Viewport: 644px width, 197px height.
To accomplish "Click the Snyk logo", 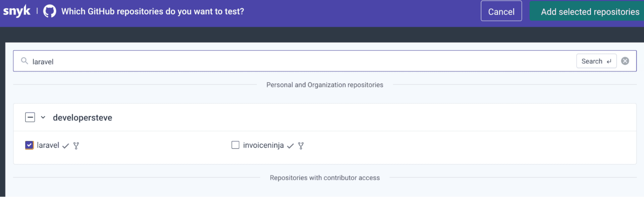I will pos(17,11).
